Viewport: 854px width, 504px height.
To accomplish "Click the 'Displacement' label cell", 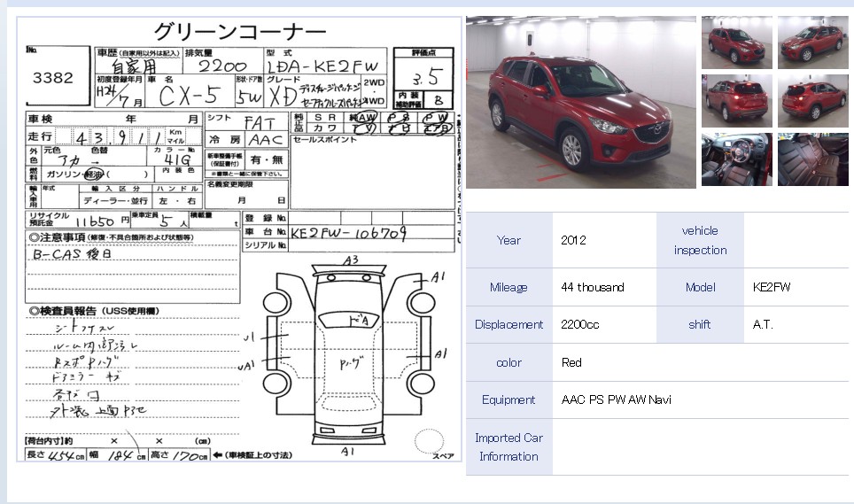I will click(x=509, y=324).
